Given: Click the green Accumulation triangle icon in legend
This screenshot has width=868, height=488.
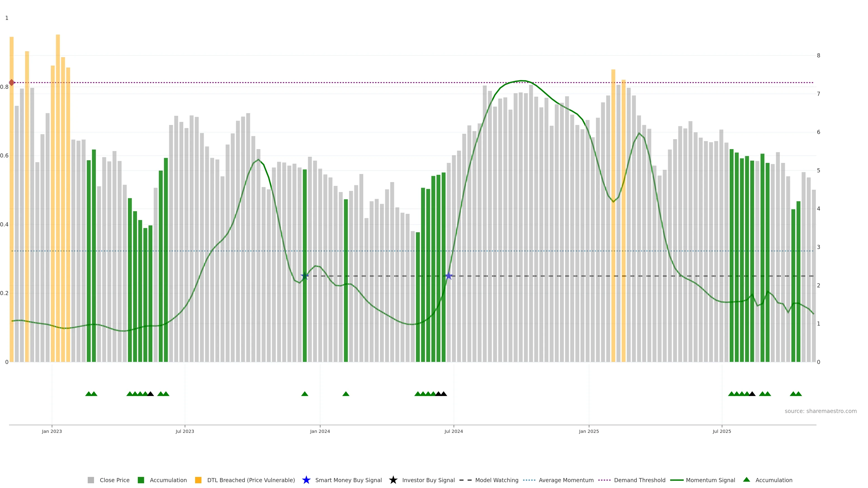Looking at the screenshot, I should (x=746, y=480).
